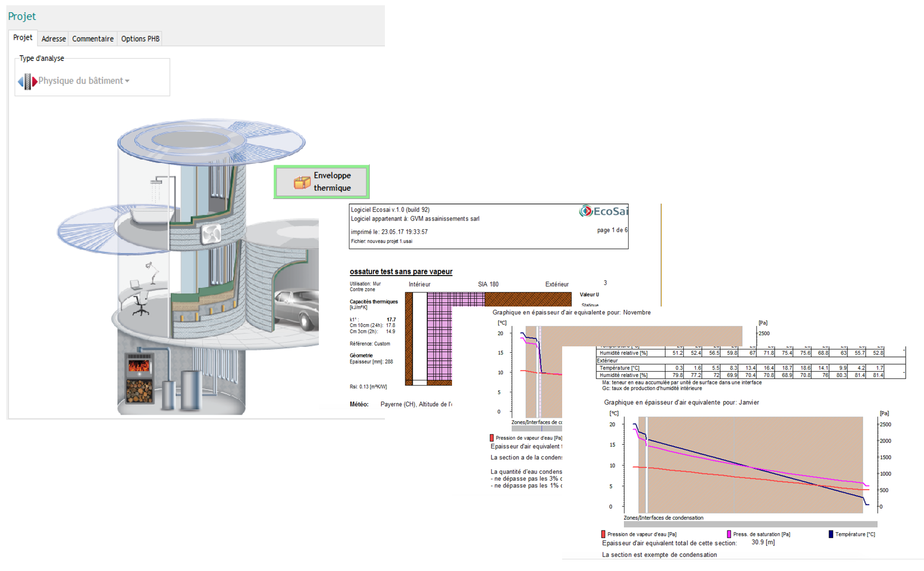Image resolution: width=924 pixels, height=571 pixels.
Task: Click 'imprimé le: 23.05.17 19:33:57' text
Action: 389,231
